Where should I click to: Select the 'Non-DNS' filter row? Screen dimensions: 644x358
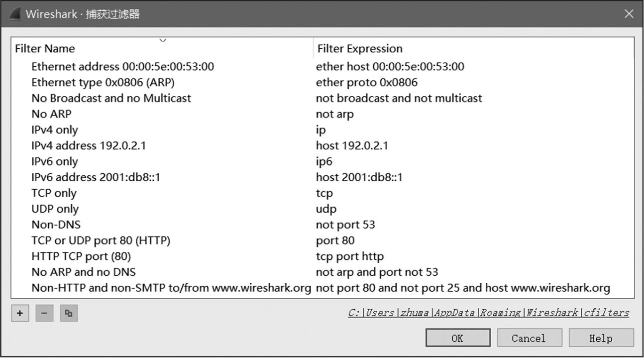coord(56,225)
